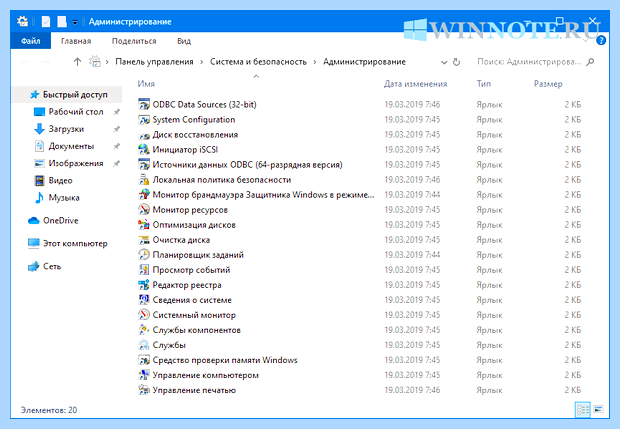Select Рабочий стол in navigation pane
The height and width of the screenshot is (429, 620).
(76, 112)
